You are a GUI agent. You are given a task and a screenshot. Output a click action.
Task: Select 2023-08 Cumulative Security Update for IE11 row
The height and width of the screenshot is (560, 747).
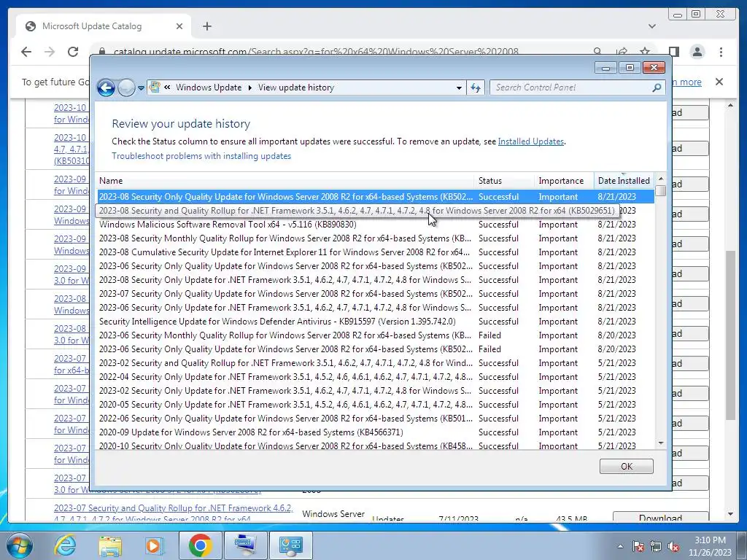click(x=376, y=252)
